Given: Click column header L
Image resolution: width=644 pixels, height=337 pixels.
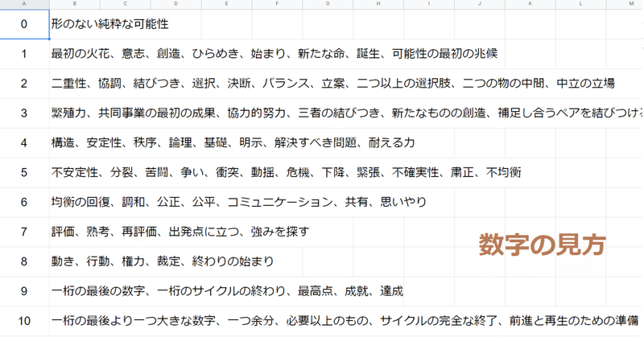Looking at the screenshot, I should click(580, 4).
